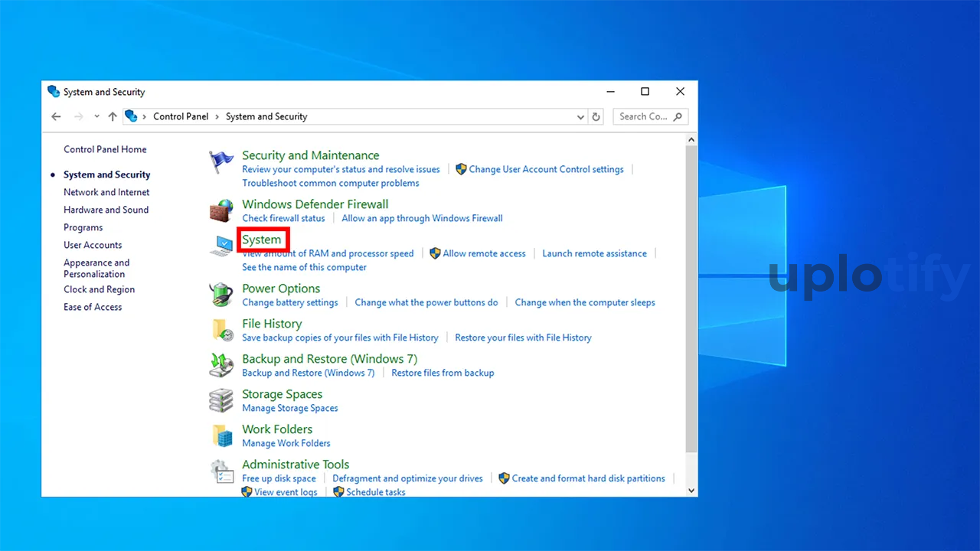Viewport: 980px width, 551px height.
Task: Click Troubleshoot common computer problems
Action: (x=331, y=183)
